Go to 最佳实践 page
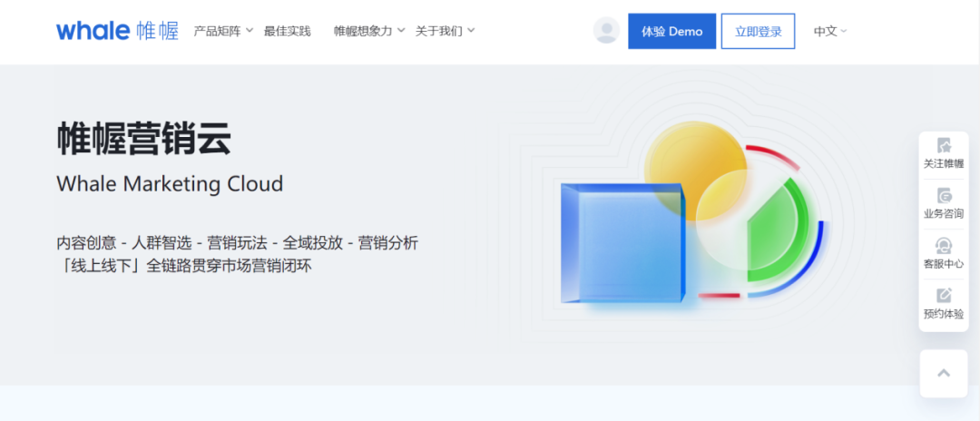 click(x=287, y=31)
